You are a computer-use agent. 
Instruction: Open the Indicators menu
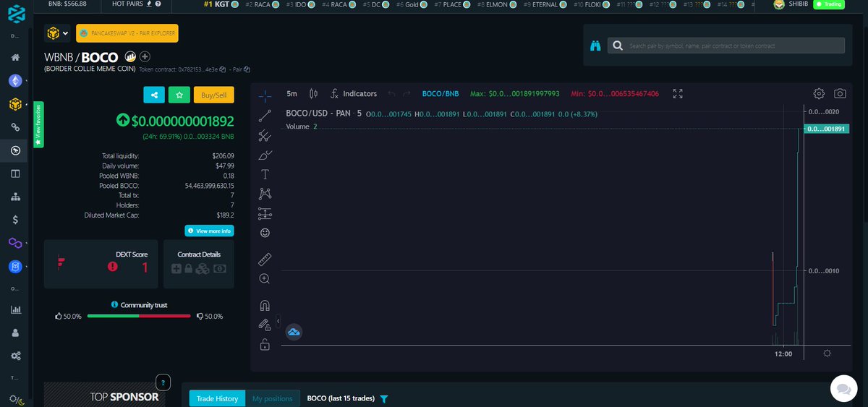click(354, 93)
